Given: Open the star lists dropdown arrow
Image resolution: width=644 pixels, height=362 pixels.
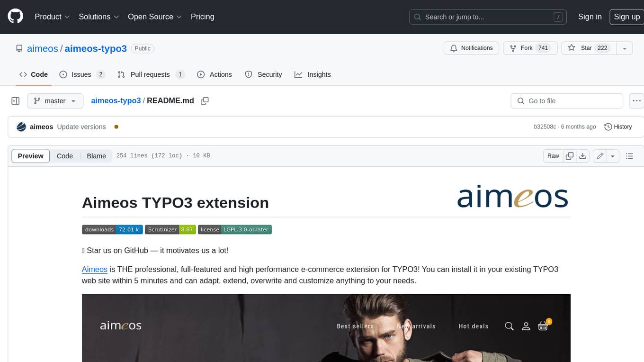Looking at the screenshot, I should coord(624,48).
